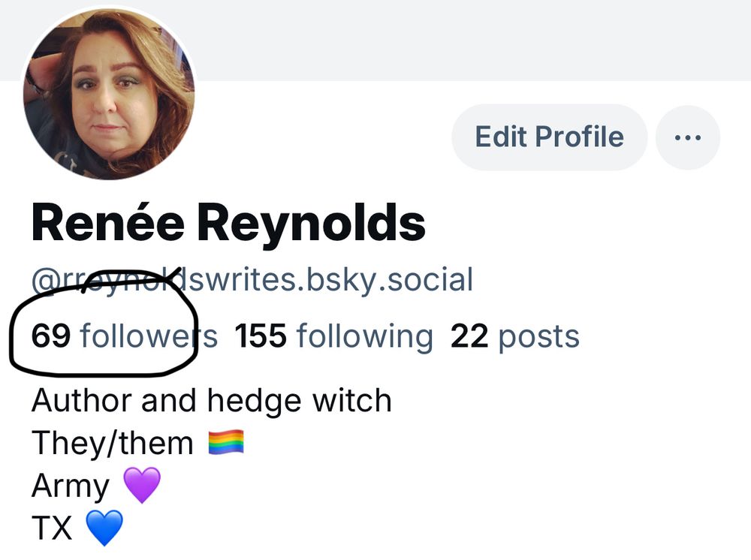The image size is (751, 560).
Task: Open the 155 following list
Action: (334, 336)
